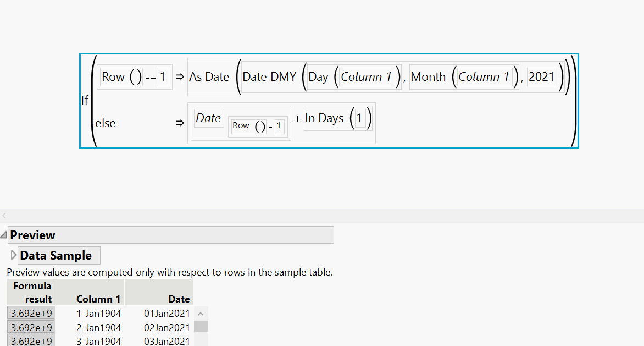Select the 2021 year argument
This screenshot has width=644, height=346.
541,77
